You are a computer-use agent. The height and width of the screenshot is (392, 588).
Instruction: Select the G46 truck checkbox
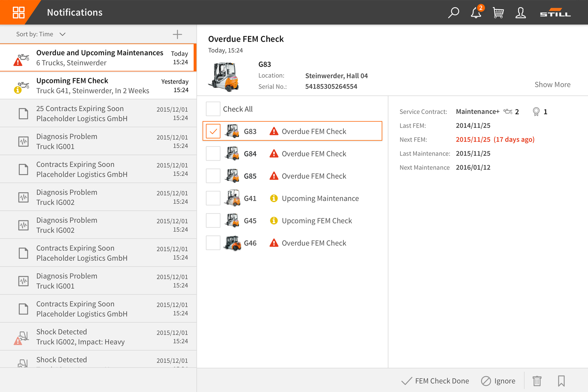213,243
